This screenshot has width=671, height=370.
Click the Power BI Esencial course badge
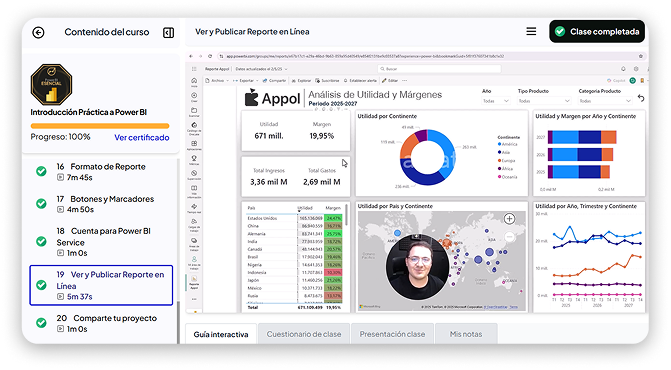coord(51,84)
